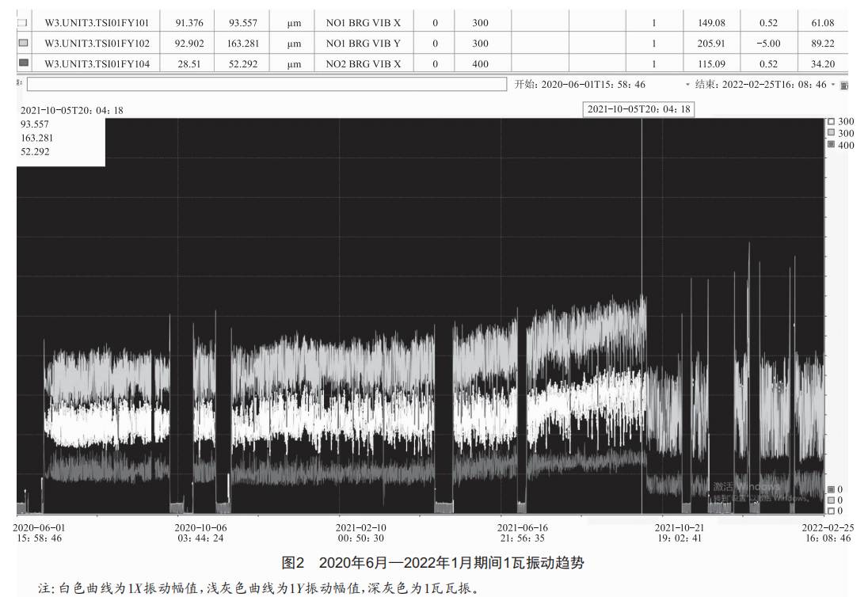Toggle the top-right dark axis marker labeled 400

click(x=831, y=145)
